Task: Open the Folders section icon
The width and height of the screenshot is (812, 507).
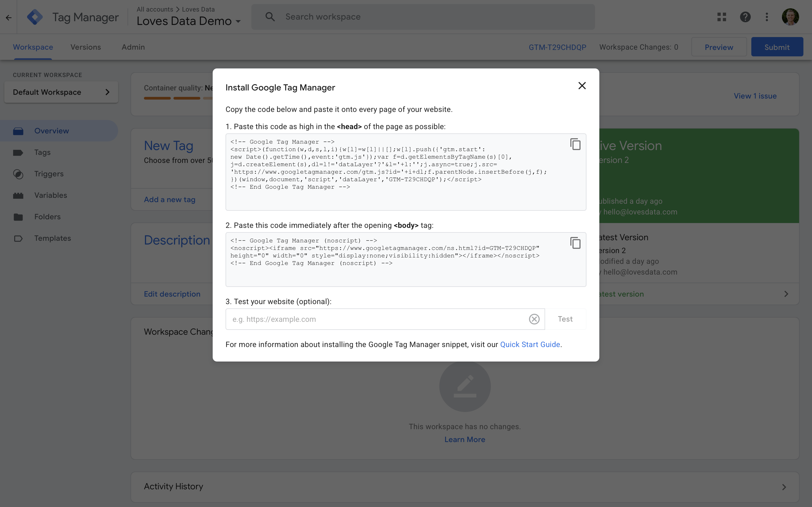Action: [19, 217]
